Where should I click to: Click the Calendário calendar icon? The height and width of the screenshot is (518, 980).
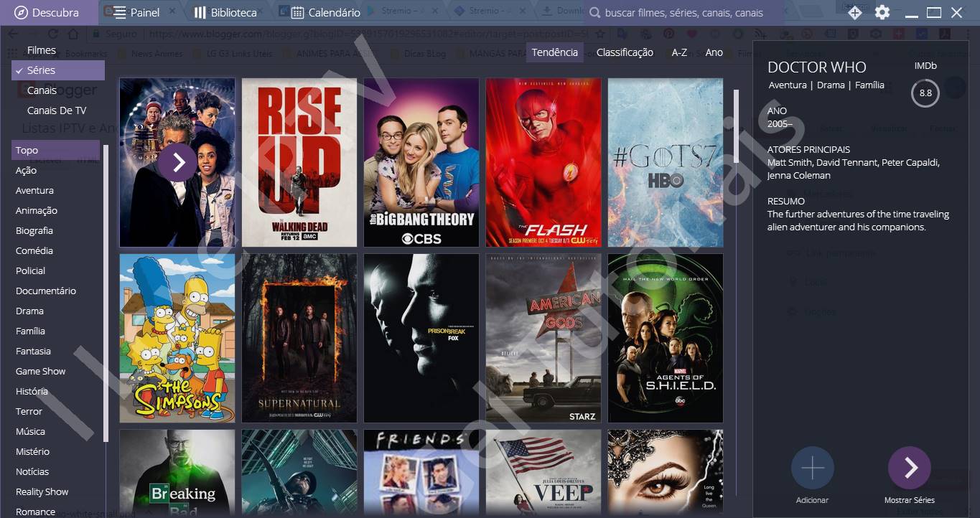[x=297, y=12]
